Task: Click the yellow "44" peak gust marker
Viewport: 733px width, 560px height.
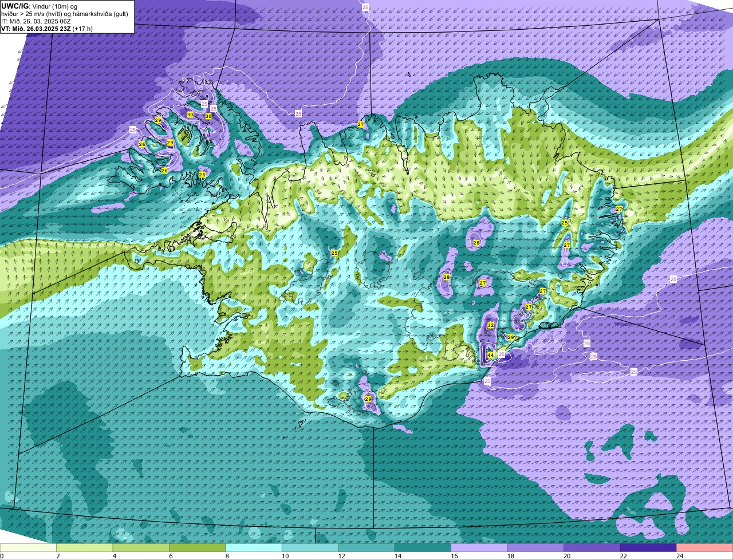Action: [x=490, y=355]
